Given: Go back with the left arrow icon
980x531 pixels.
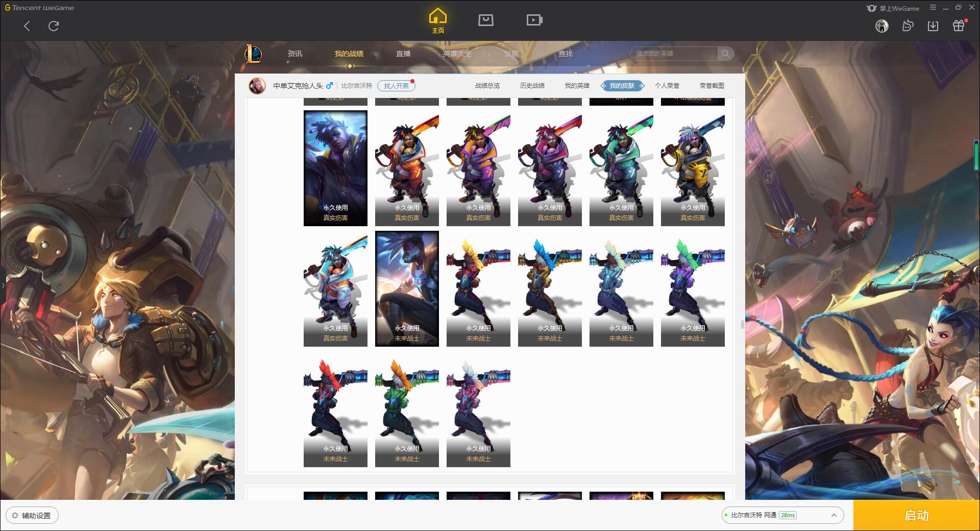Looking at the screenshot, I should (x=27, y=26).
